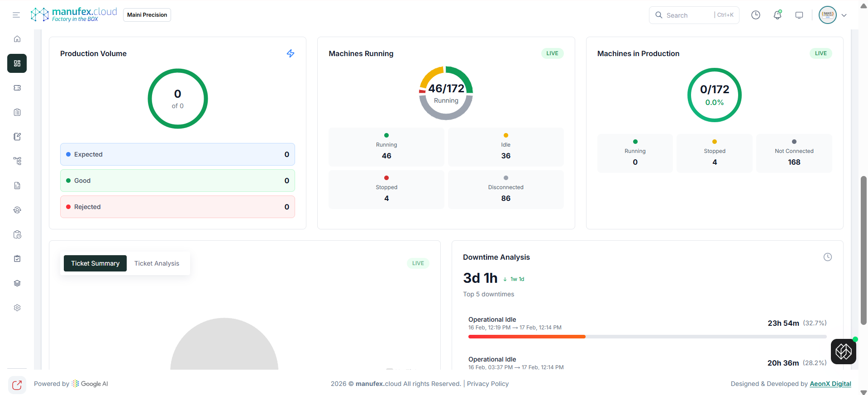The image size is (868, 395).
Task: Click the monitor display icon in header
Action: coord(799,15)
